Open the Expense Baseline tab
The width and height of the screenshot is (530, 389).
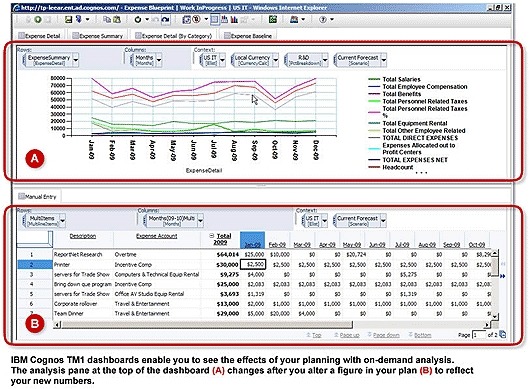pyautogui.click(x=248, y=36)
